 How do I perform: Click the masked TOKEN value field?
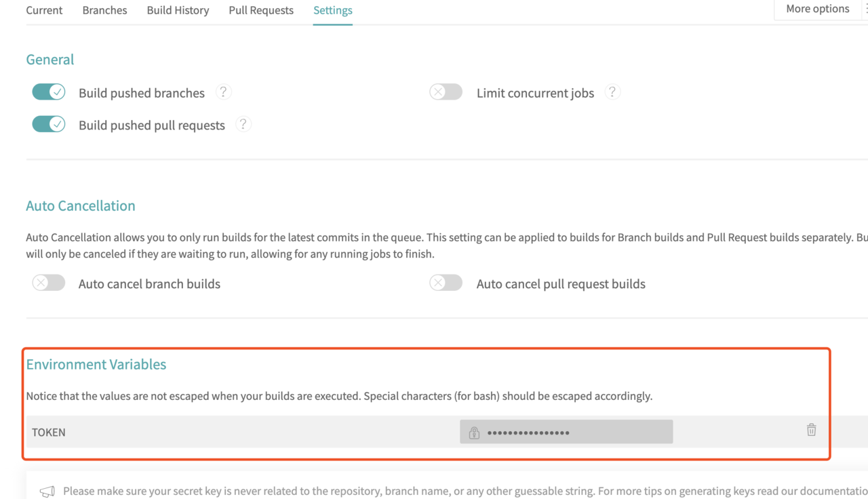(566, 432)
